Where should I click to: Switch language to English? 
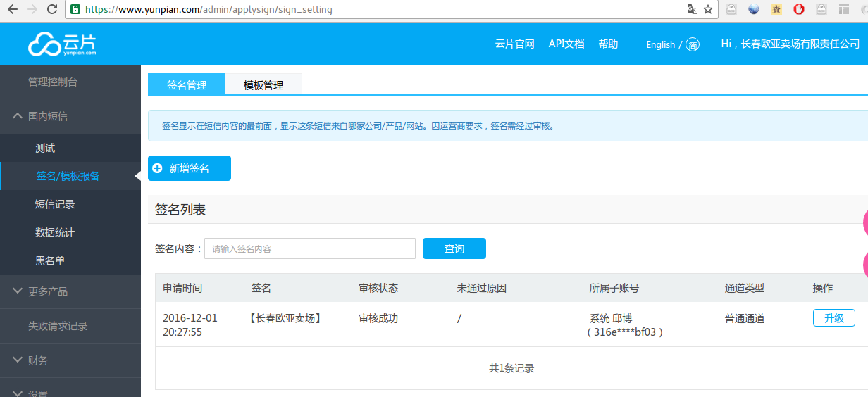660,44
